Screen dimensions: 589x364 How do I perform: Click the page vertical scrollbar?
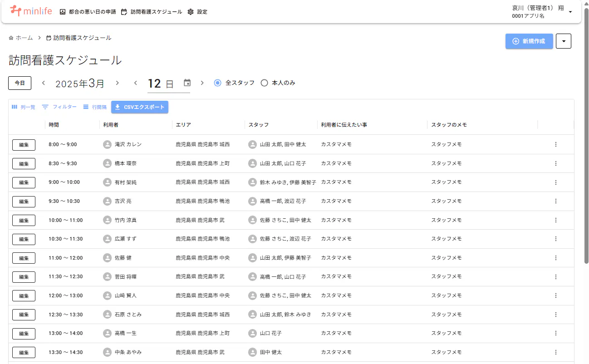tap(586, 136)
